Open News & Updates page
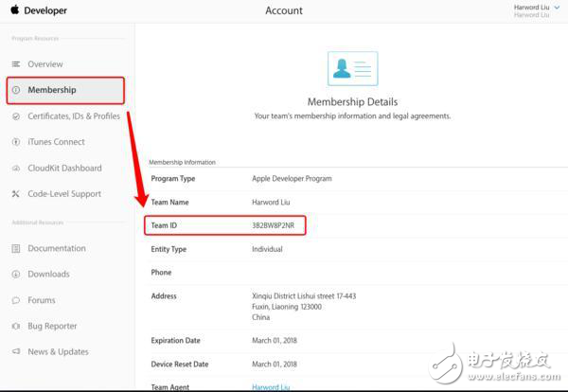The height and width of the screenshot is (392, 568). tap(57, 352)
